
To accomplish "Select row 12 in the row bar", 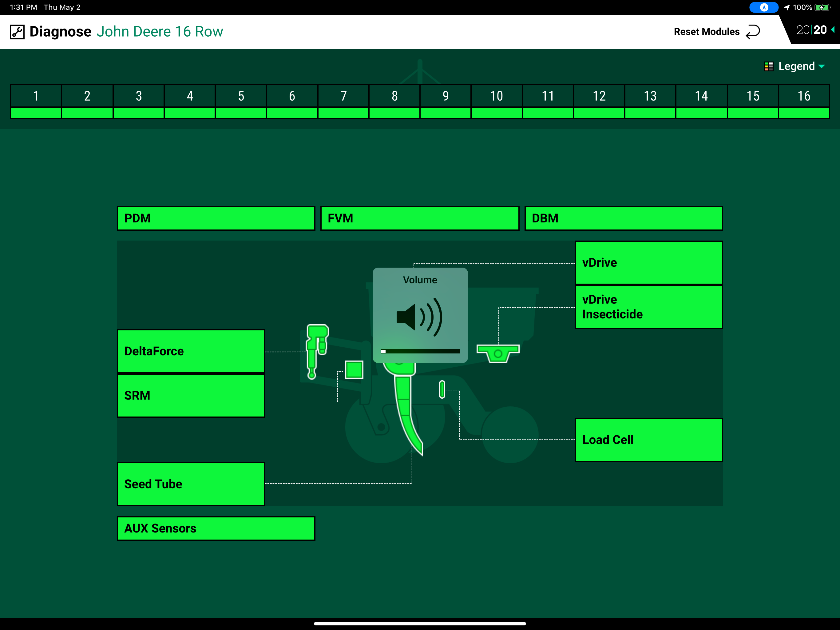I will 599,102.
